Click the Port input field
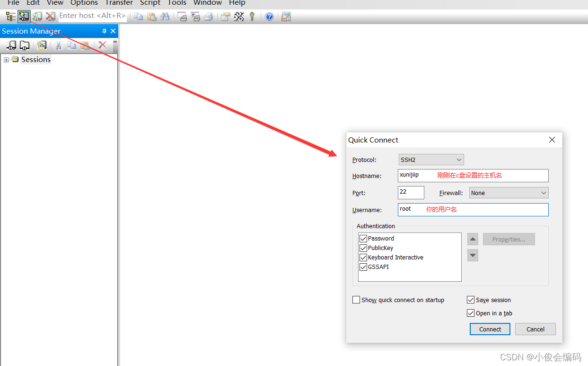588x366 pixels. pyautogui.click(x=411, y=192)
